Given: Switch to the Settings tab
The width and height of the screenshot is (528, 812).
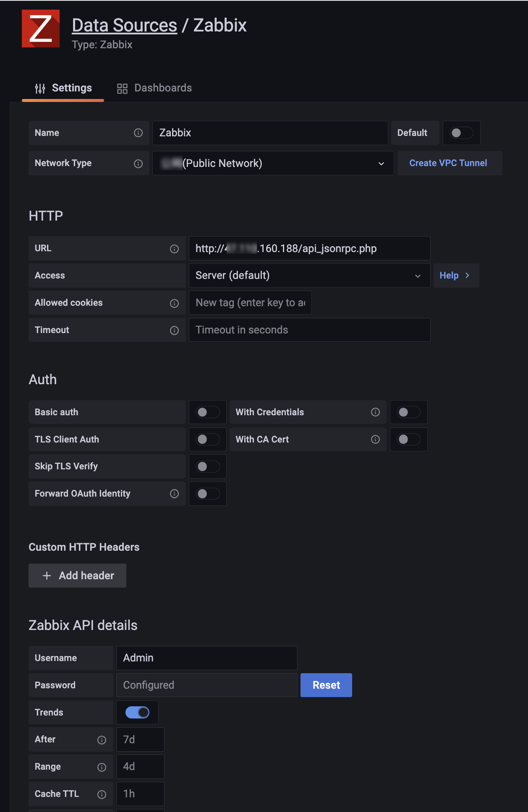Looking at the screenshot, I should pos(63,88).
